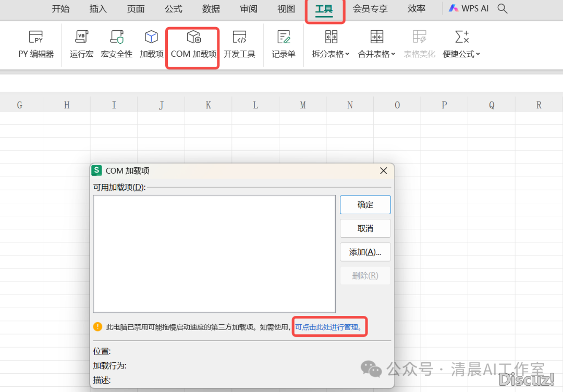Close the COM 加载项 dialog

pos(383,171)
